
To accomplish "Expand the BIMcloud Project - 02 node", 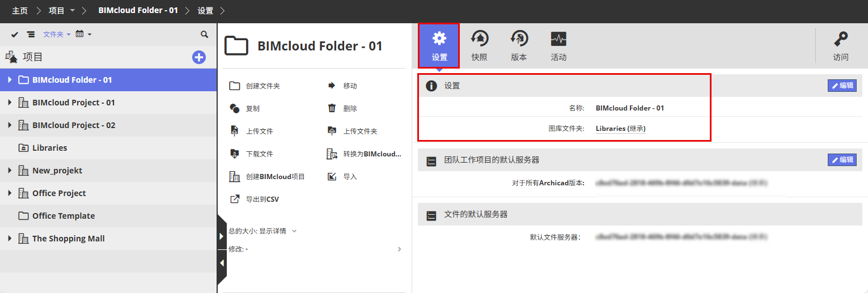I will pos(10,125).
